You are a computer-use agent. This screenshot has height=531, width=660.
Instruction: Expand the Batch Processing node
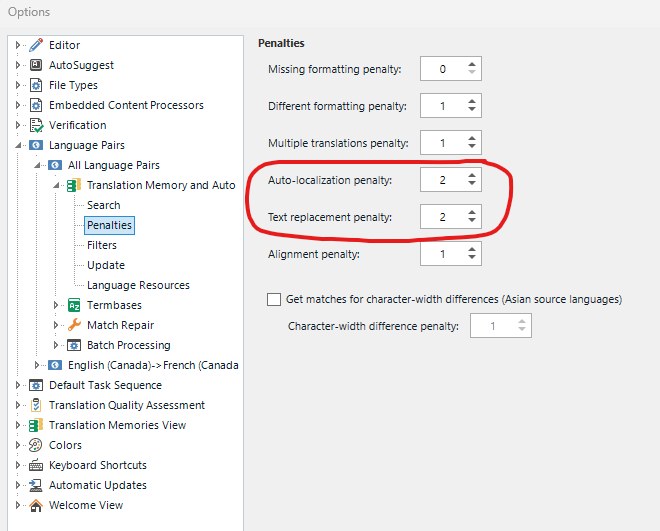tap(56, 345)
